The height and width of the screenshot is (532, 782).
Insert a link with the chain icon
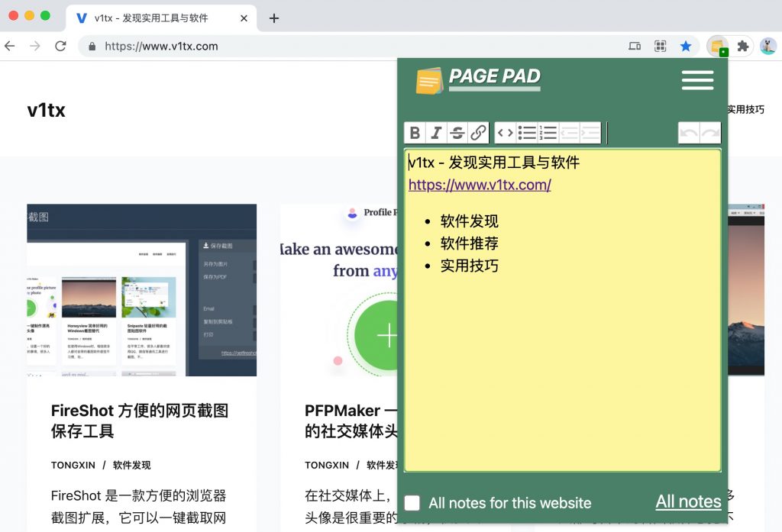478,133
